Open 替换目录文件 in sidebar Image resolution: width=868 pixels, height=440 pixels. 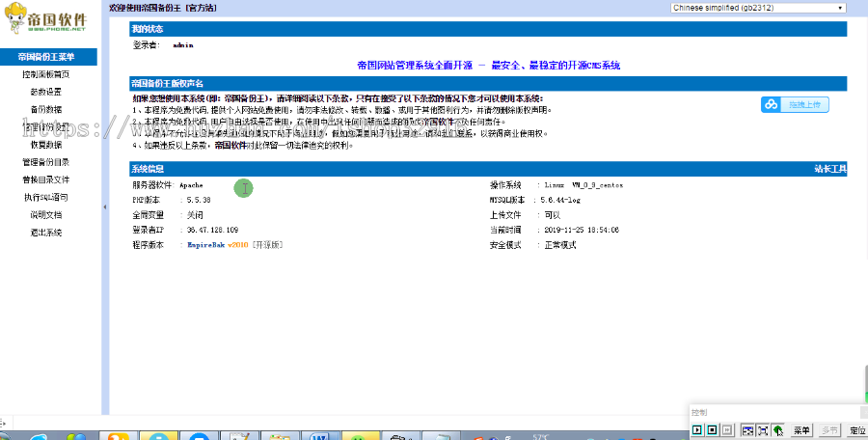tap(46, 179)
